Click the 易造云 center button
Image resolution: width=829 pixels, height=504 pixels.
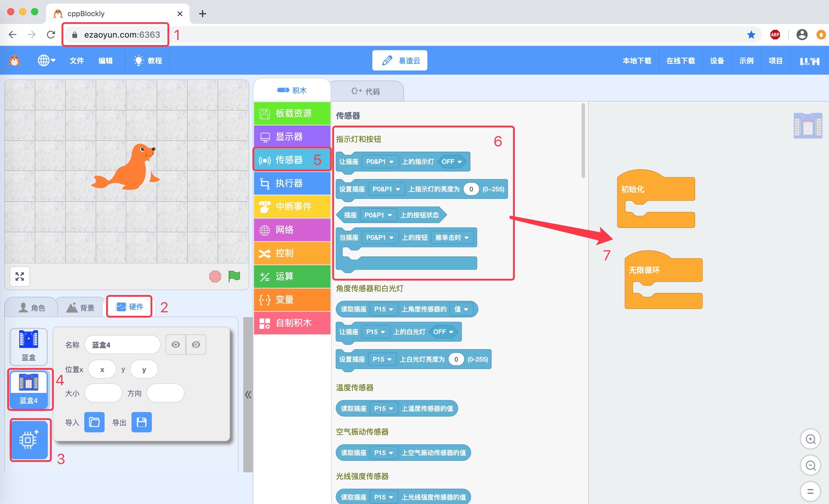coord(400,61)
